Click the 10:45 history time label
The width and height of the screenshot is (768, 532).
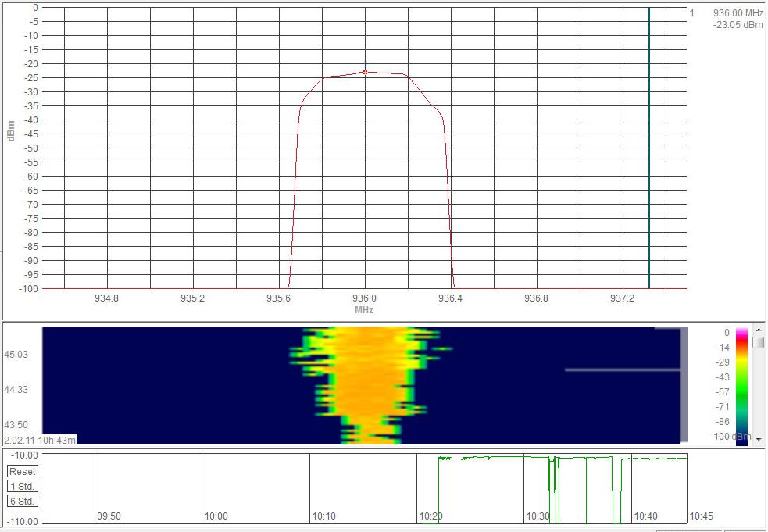click(x=702, y=516)
